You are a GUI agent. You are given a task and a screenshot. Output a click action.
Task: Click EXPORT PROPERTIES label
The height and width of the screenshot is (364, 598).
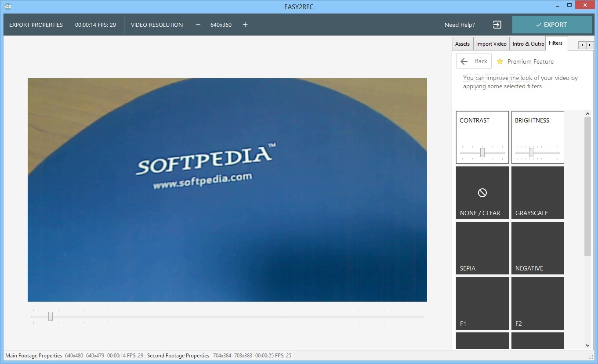36,25
